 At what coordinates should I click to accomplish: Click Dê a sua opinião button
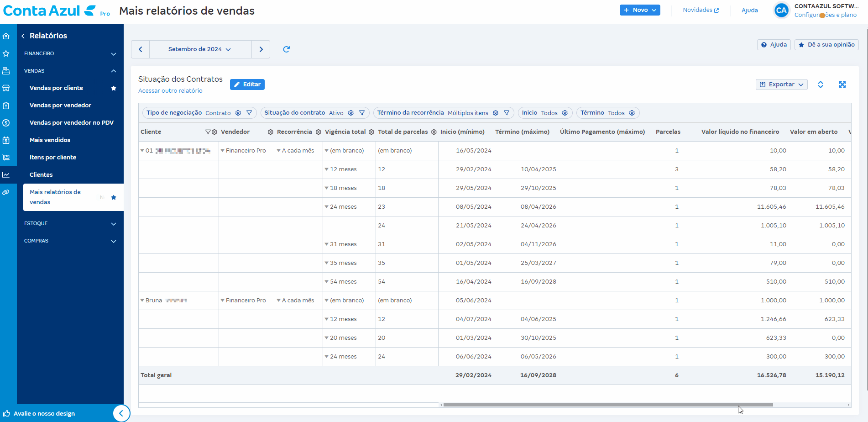(826, 45)
